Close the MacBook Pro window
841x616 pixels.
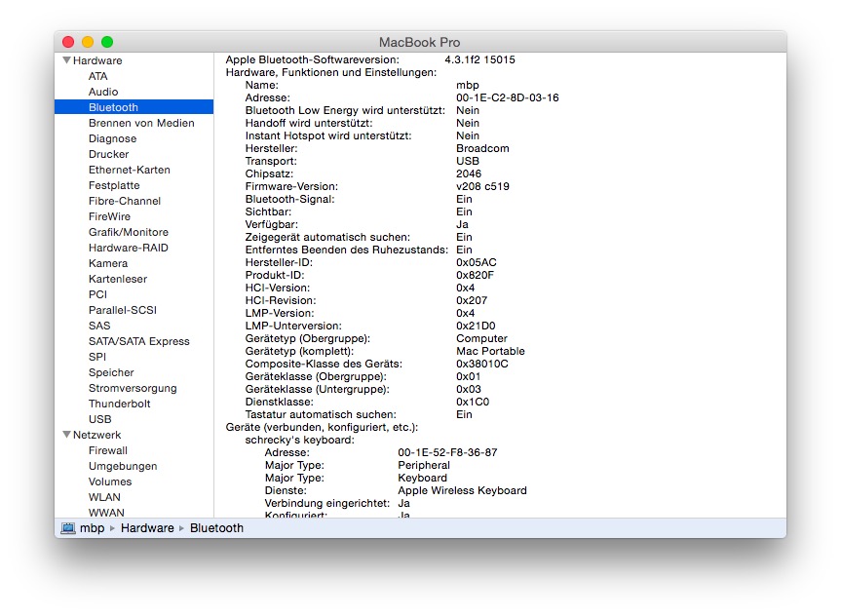[68, 42]
